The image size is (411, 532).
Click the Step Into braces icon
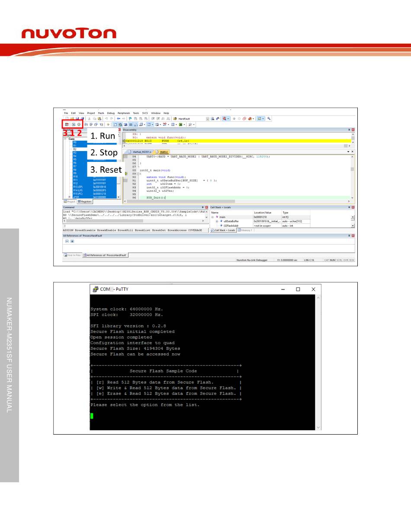pos(86,124)
